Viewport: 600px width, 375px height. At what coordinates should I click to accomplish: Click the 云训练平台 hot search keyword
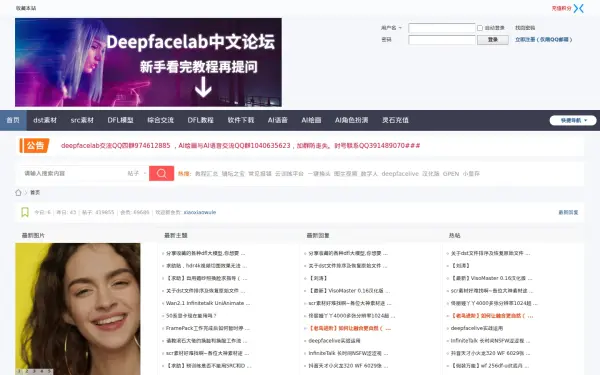click(x=289, y=174)
